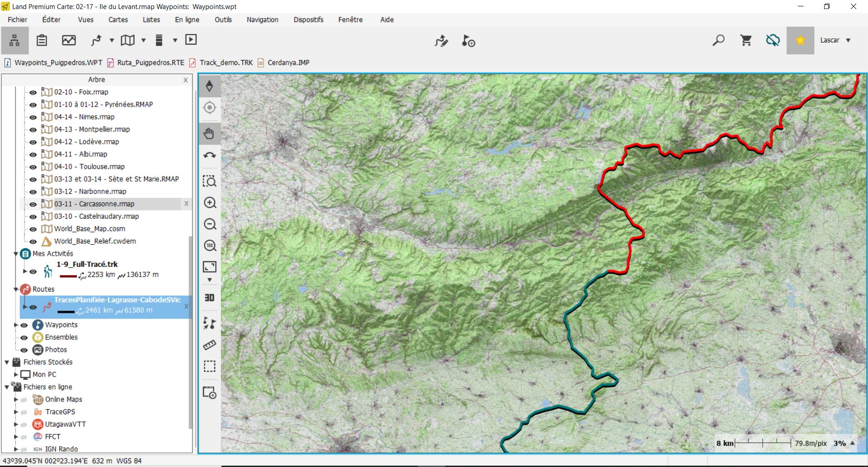Click the add map window tool
This screenshot has height=467, width=868.
click(210, 392)
